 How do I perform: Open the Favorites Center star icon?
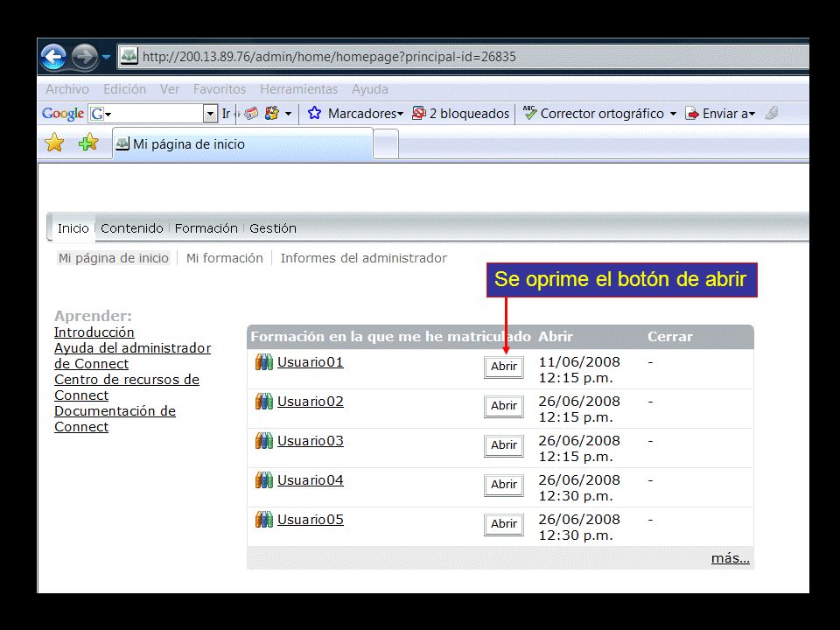[x=54, y=143]
